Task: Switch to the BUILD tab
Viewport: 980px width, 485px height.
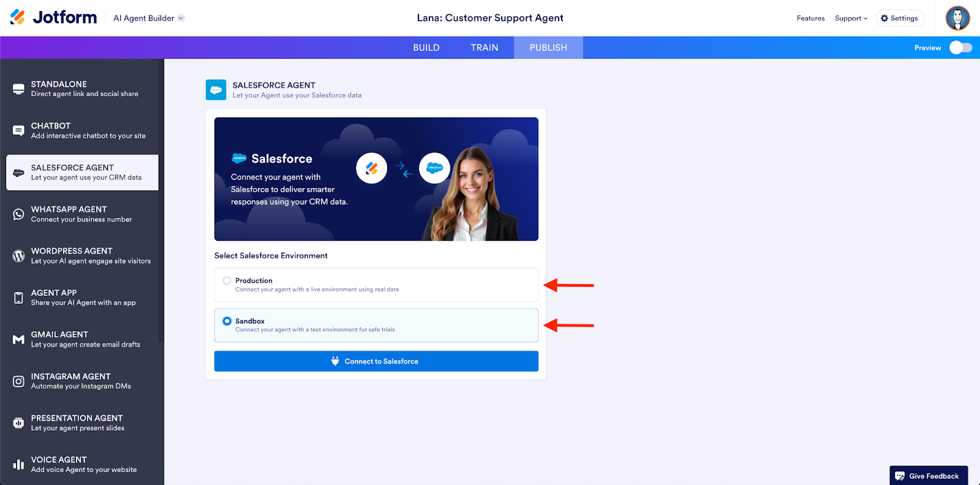Action: [426, 48]
